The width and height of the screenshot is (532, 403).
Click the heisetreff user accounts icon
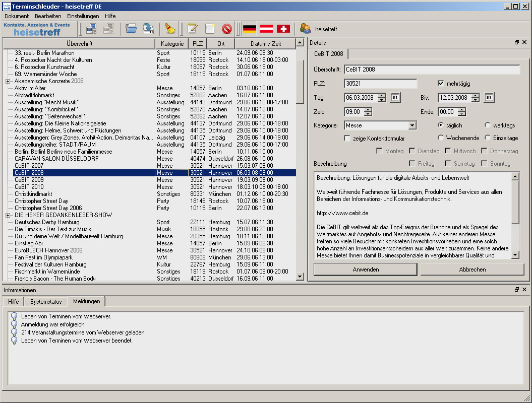tap(306, 29)
